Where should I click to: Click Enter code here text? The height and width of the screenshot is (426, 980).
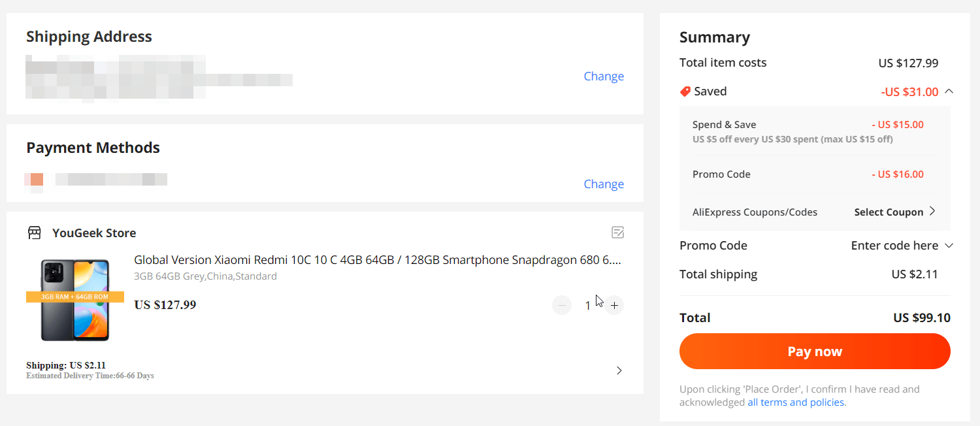click(x=894, y=246)
